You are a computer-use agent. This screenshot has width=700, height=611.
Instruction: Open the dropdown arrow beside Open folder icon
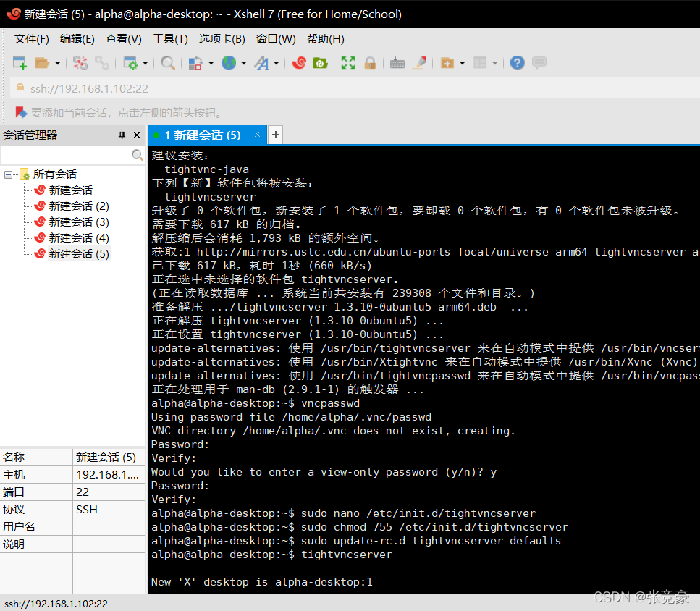pos(57,64)
